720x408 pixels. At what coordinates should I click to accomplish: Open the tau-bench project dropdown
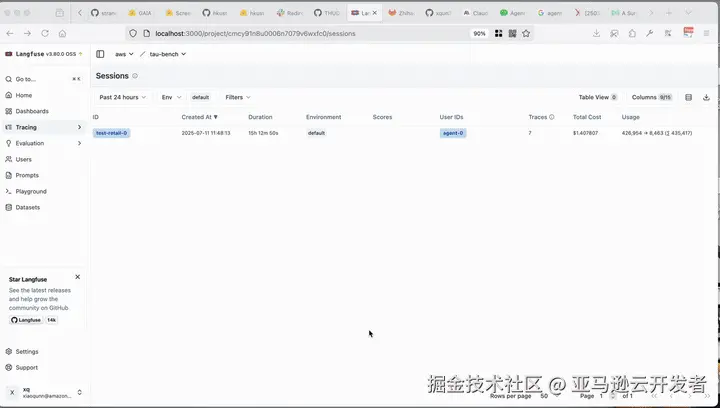(168, 54)
